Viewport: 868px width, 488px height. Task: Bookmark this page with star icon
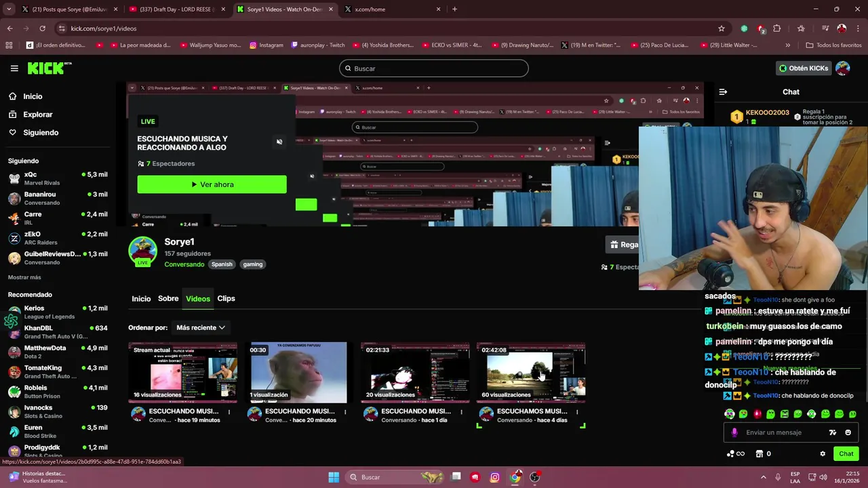click(722, 28)
